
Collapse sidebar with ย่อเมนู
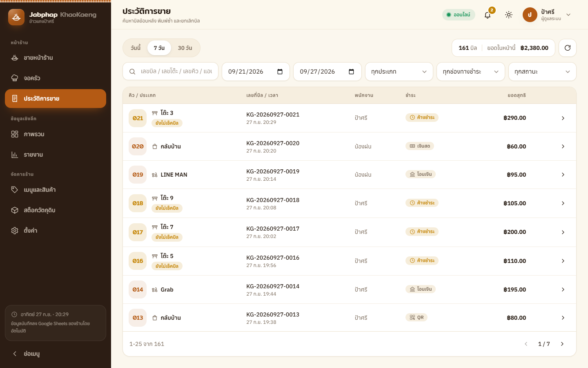coord(56,354)
